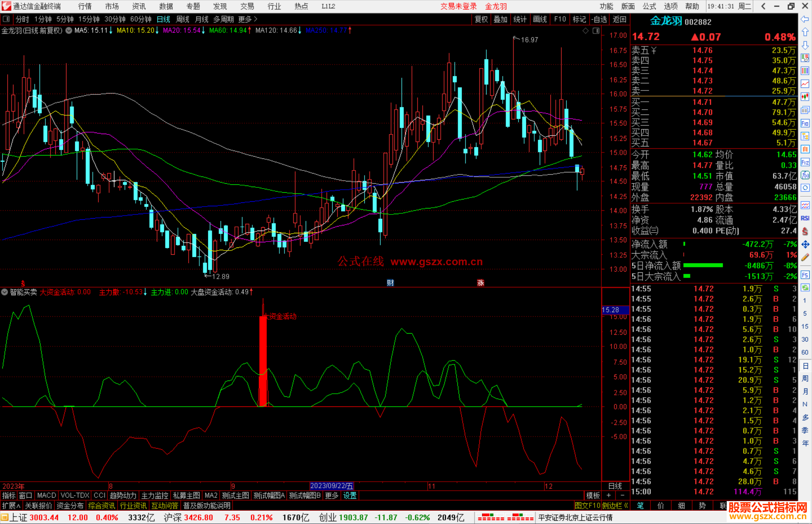This screenshot has width=812, height=524.
Task: Toggle the MA indicator circle beside stock name
Action: click(x=69, y=30)
